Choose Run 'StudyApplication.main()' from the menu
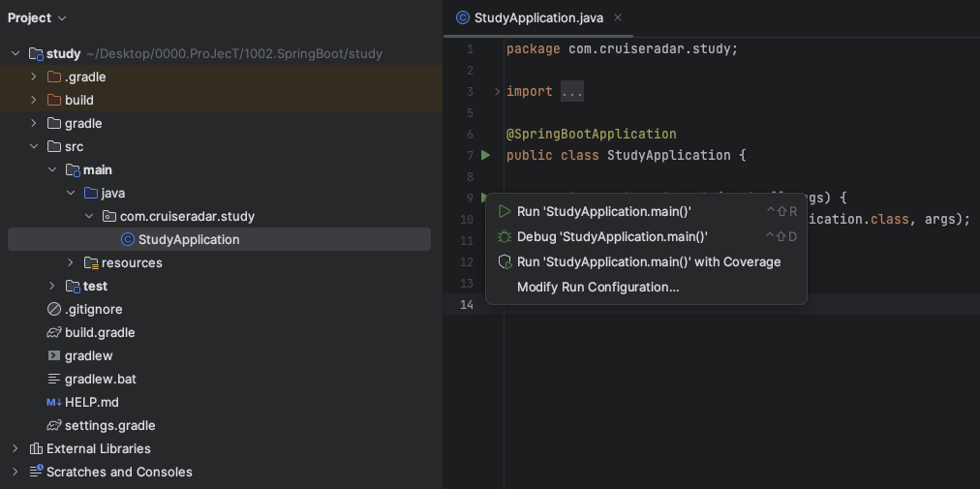This screenshot has height=489, width=980. pos(603,211)
